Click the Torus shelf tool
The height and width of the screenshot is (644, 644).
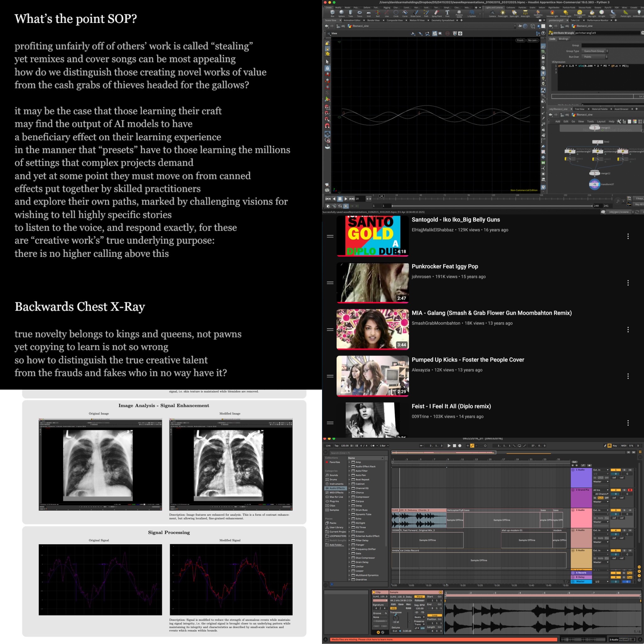point(359,13)
